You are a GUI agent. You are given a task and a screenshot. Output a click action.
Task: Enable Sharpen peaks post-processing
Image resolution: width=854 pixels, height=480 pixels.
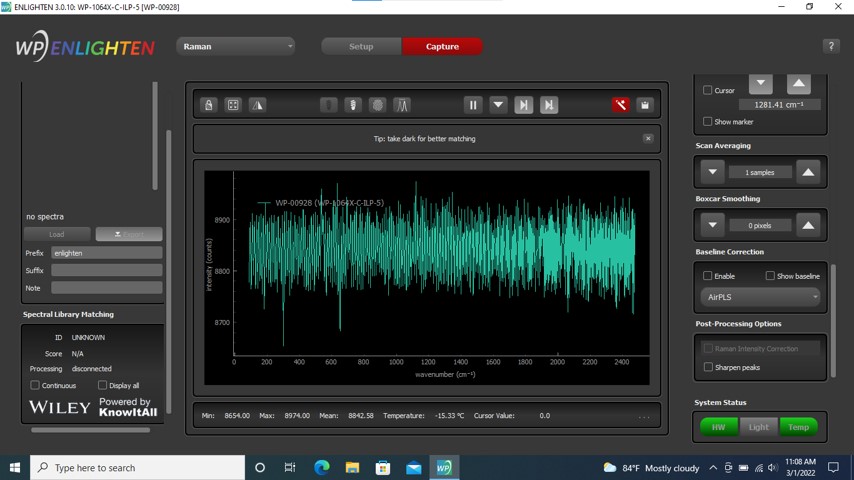[708, 367]
